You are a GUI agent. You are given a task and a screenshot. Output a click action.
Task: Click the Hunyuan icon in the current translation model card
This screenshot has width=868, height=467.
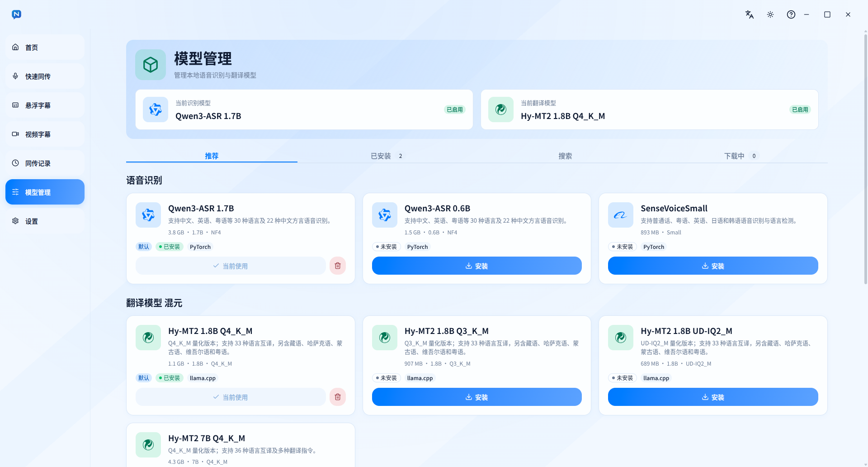pos(501,110)
